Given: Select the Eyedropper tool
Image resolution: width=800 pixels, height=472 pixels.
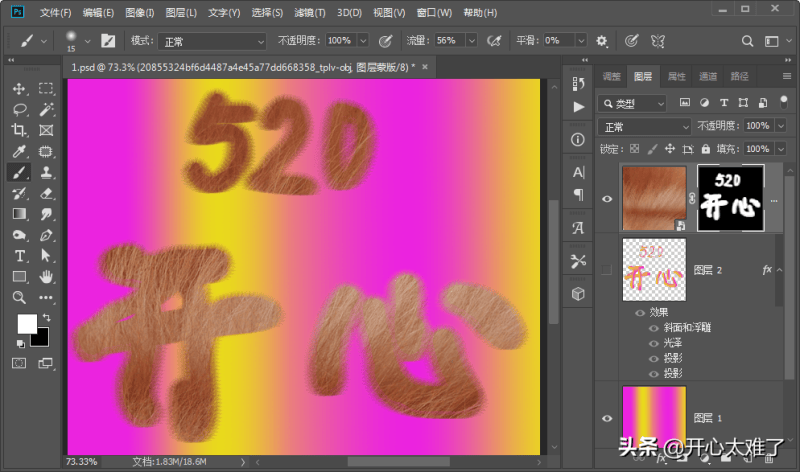Looking at the screenshot, I should (19, 152).
